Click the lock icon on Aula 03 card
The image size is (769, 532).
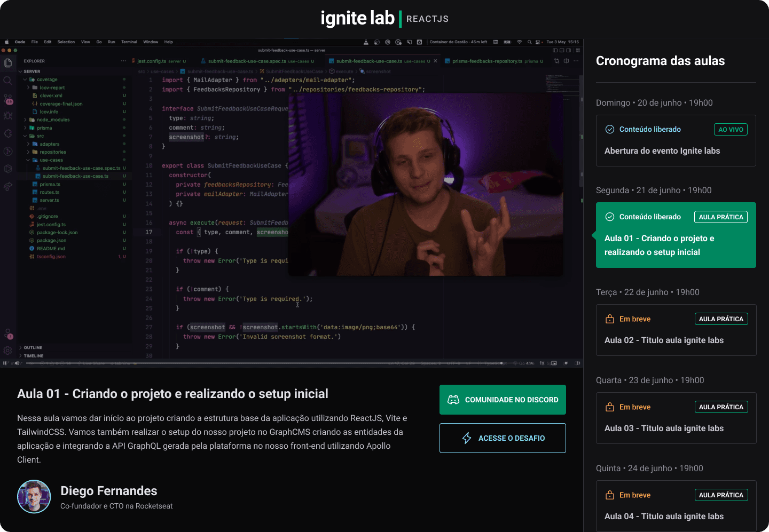609,407
